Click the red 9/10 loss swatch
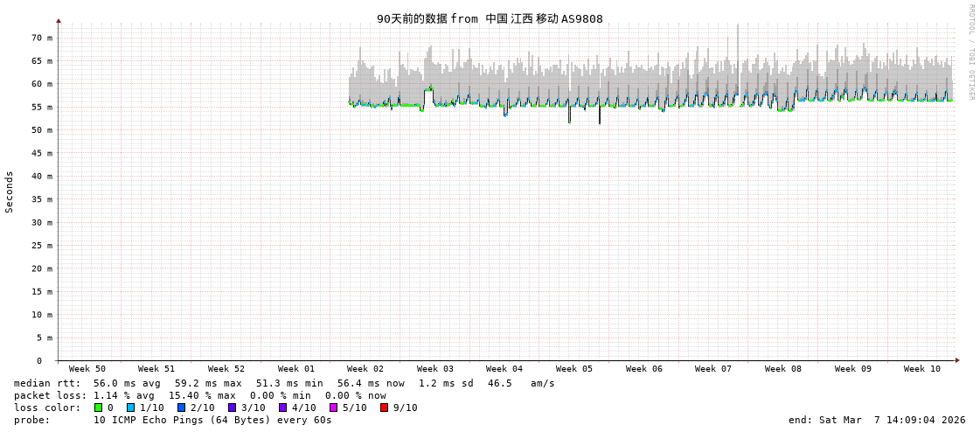The image size is (980, 432). (384, 408)
